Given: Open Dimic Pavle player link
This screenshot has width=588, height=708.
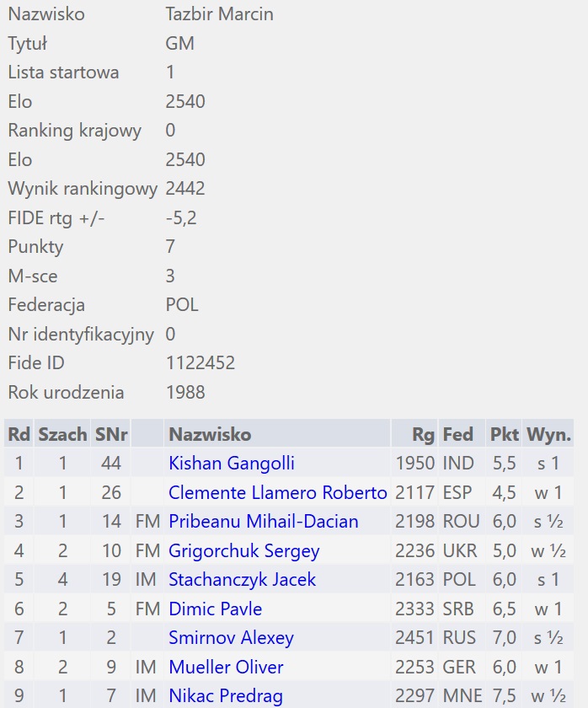Looking at the screenshot, I should [215, 609].
